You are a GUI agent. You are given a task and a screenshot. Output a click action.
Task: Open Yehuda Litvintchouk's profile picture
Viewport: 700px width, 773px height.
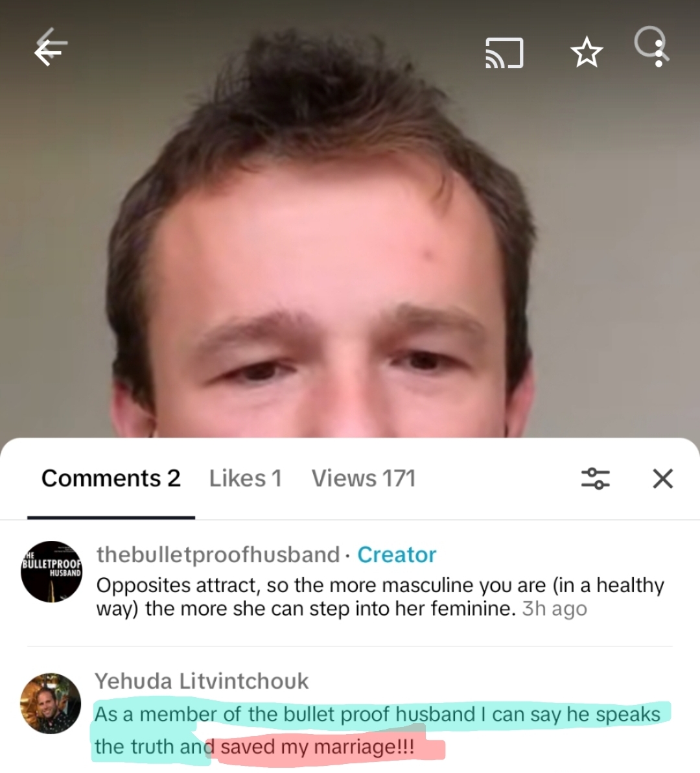pos(51,704)
